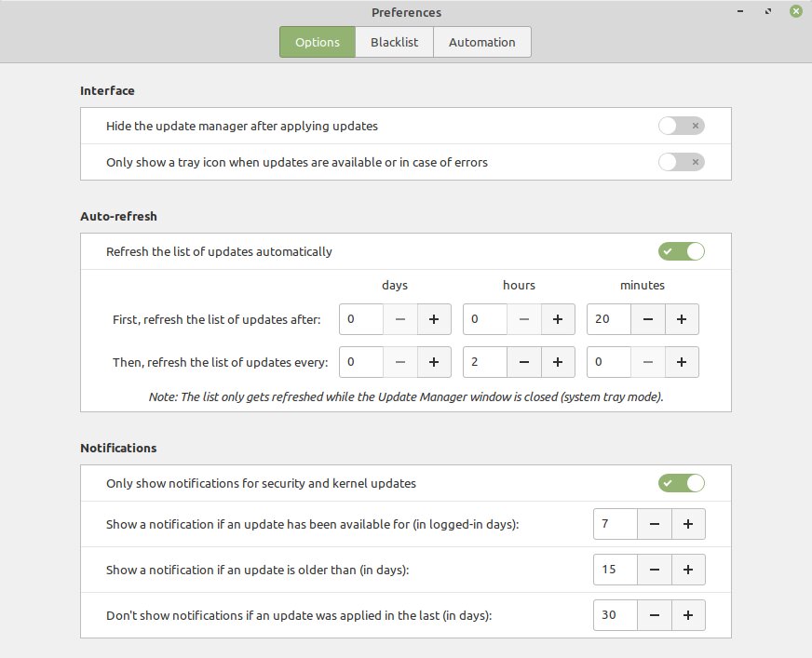
Task: Increase first refresh hours with plus icon
Action: 558,319
